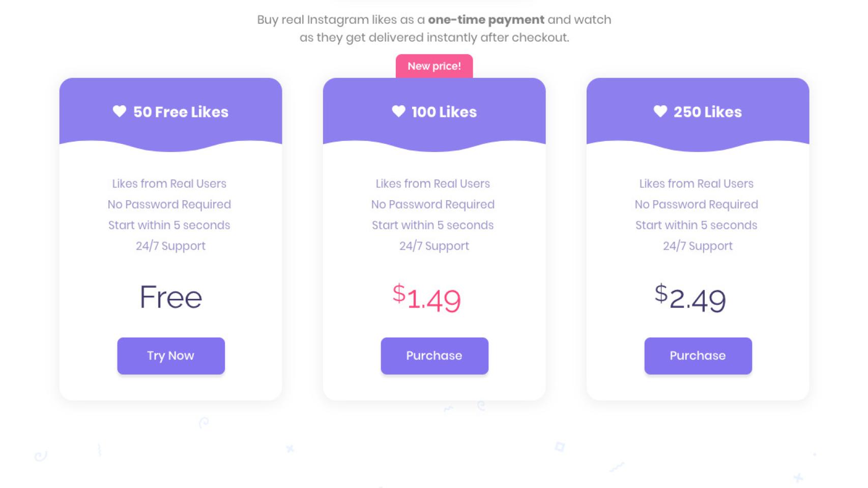Click the pink $1.49 price
The height and width of the screenshot is (488, 868).
click(427, 298)
